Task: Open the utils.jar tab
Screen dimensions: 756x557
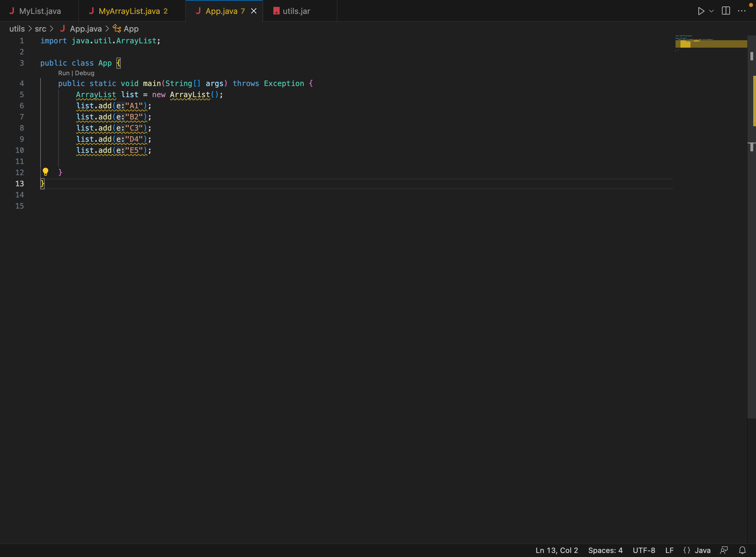Action: [x=296, y=11]
